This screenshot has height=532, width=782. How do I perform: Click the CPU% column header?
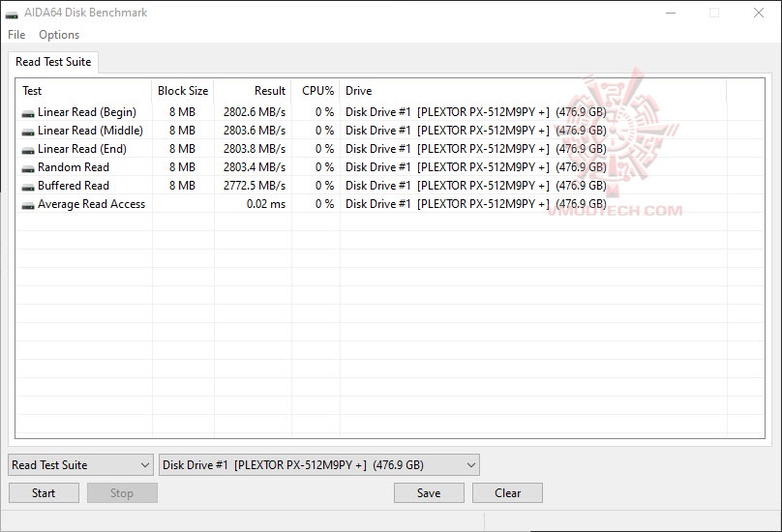click(x=316, y=91)
